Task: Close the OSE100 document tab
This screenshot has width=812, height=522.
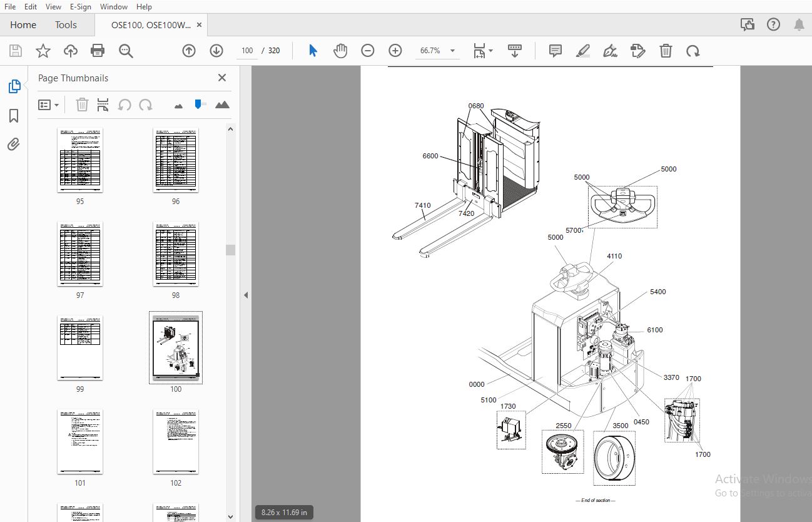Action: click(200, 25)
